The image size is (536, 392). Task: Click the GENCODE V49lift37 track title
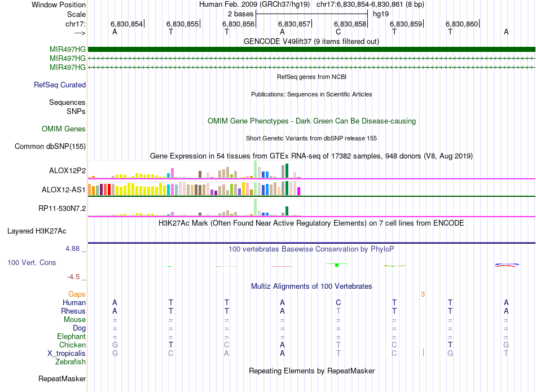click(311, 42)
